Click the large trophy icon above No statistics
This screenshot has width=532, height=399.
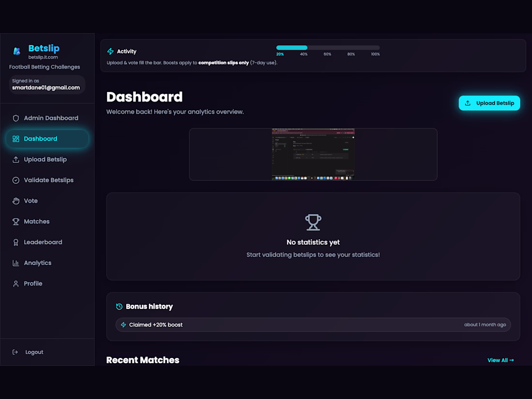[x=313, y=222]
